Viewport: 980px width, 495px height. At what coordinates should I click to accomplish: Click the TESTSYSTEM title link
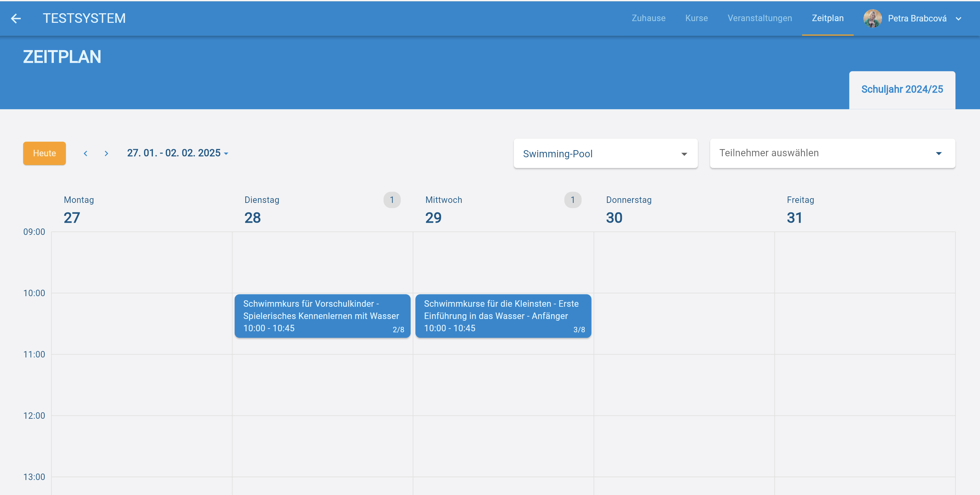[84, 18]
